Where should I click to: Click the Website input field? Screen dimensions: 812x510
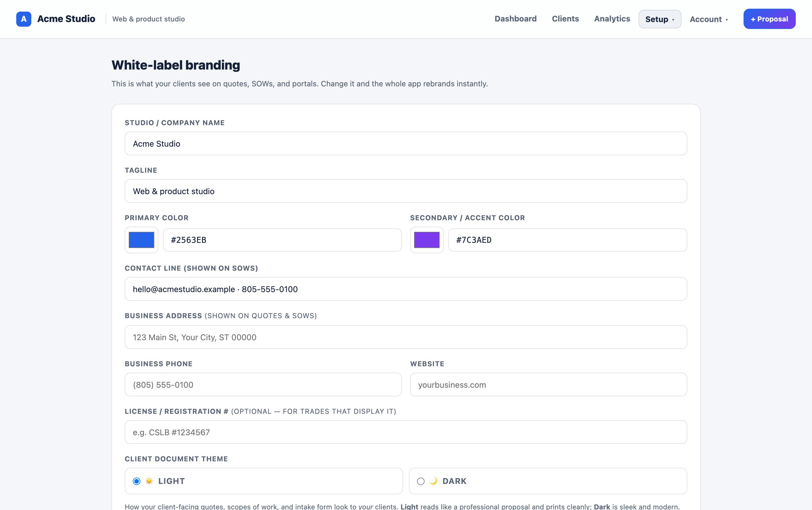point(548,384)
